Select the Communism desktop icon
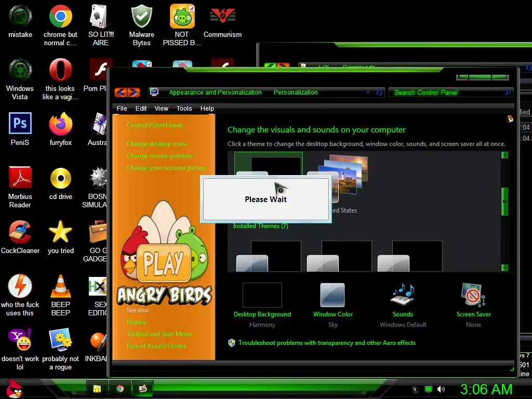The width and height of the screenshot is (532, 399). pyautogui.click(x=222, y=21)
